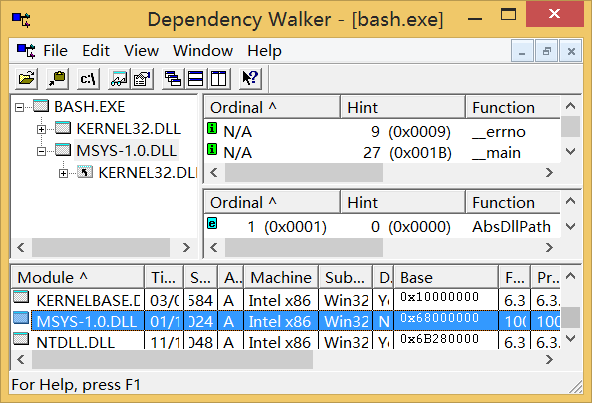This screenshot has width=592, height=403.
Task: Close the inner bash.exe document window
Action: pos(571,51)
